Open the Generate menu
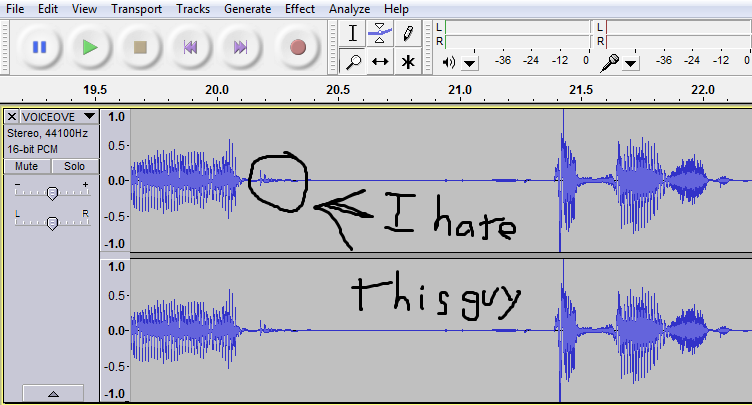The height and width of the screenshot is (405, 752). click(x=246, y=9)
